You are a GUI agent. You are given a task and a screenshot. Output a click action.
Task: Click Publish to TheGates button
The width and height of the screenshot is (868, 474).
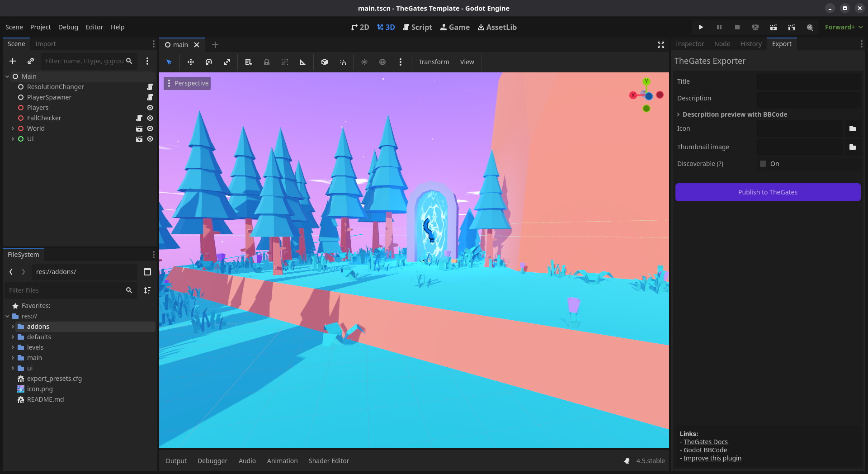768,192
